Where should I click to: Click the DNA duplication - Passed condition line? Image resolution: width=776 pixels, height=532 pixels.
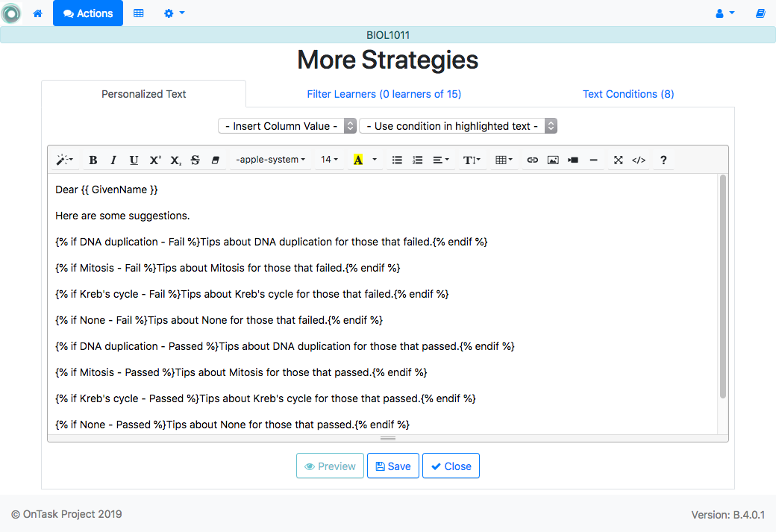coord(285,346)
